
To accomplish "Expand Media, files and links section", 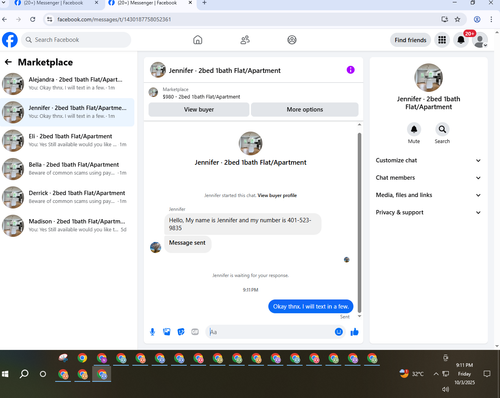I will point(428,195).
